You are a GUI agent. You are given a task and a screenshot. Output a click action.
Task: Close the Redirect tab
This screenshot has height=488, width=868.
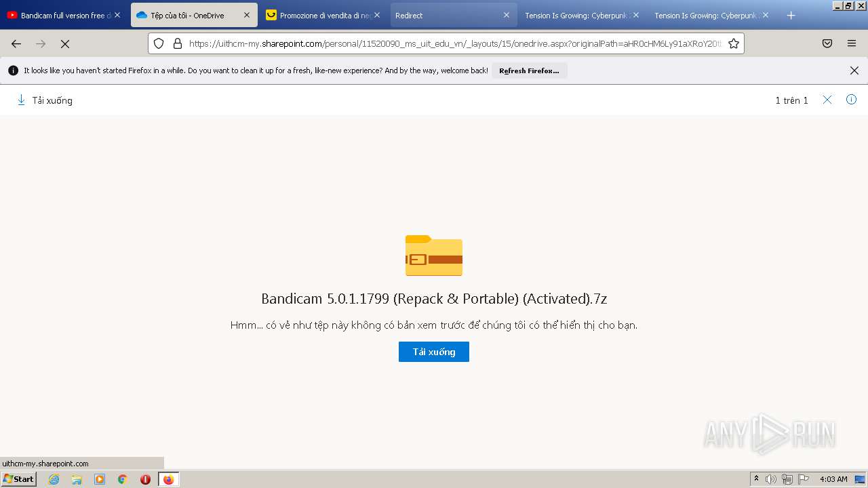click(x=506, y=15)
